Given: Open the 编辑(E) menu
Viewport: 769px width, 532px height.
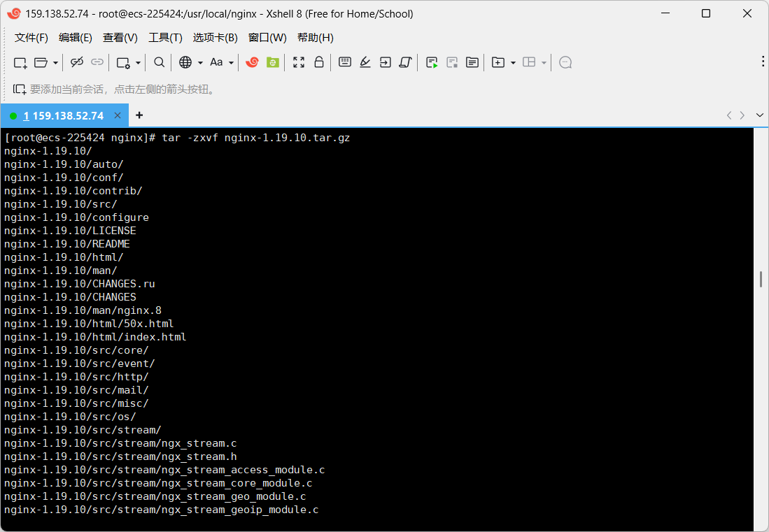Looking at the screenshot, I should click(x=75, y=38).
